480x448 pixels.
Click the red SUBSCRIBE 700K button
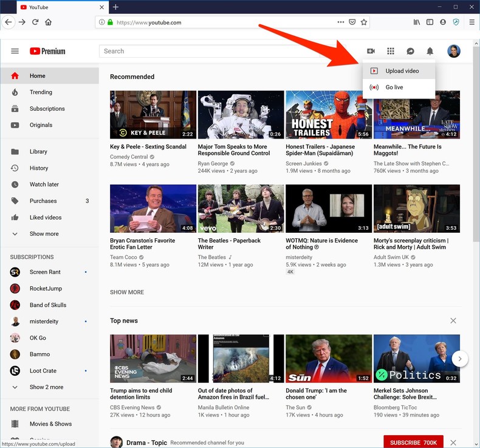(413, 443)
